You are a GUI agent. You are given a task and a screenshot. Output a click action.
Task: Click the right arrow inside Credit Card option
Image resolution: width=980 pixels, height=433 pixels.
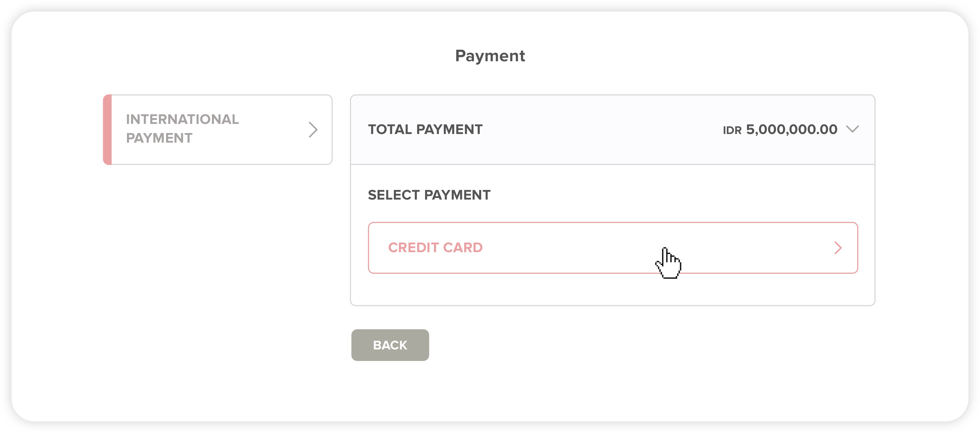pyautogui.click(x=838, y=248)
